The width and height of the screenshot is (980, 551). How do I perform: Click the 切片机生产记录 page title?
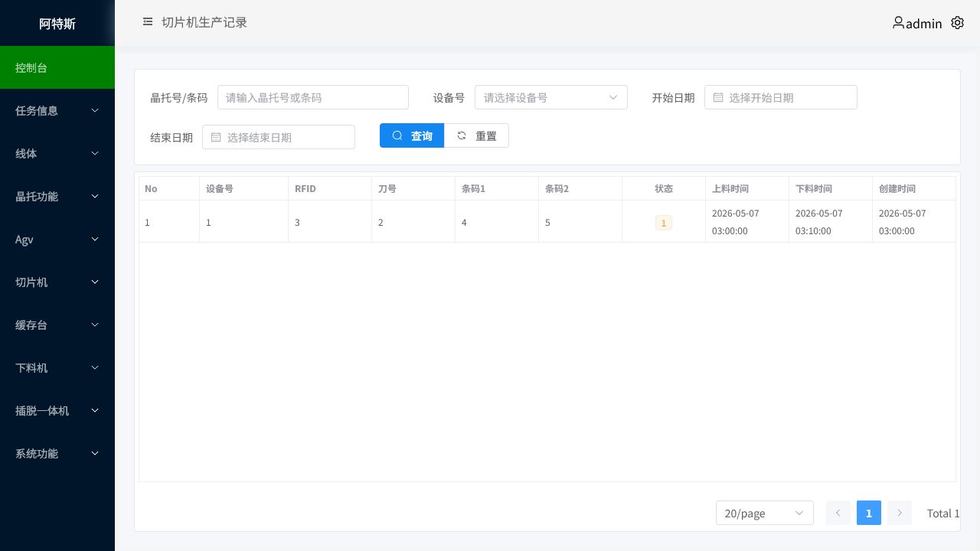pos(204,22)
